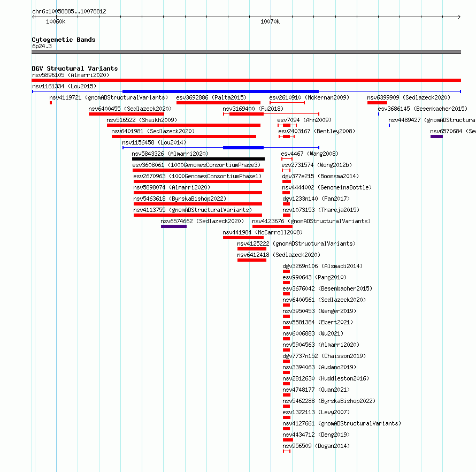Open the nsv5462288 (ByrskaBishop2022) label
Image resolution: width=476 pixels, height=472 pixels.
click(x=329, y=401)
